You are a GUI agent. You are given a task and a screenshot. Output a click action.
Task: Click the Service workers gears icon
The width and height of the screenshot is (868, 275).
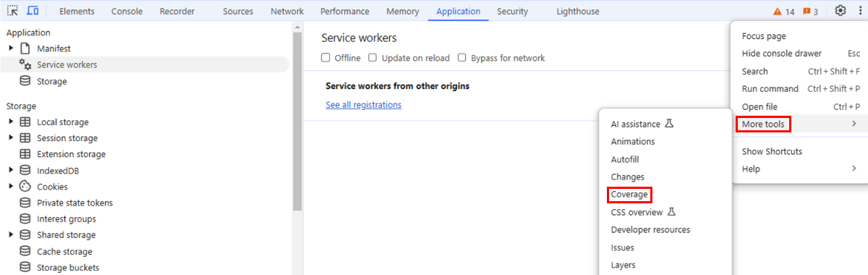coord(25,64)
